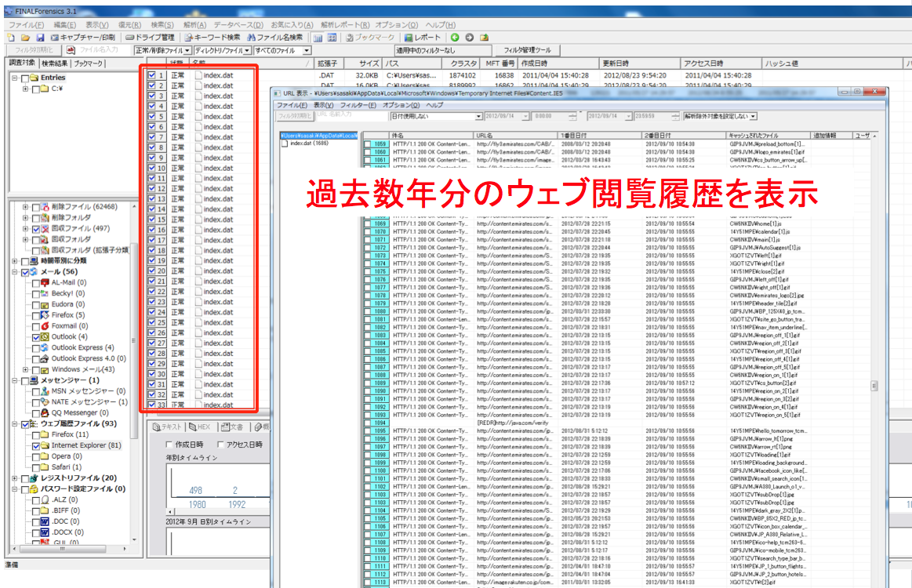
Task: Toggle the Outlook (4) checkbox
Action: click(x=36, y=337)
